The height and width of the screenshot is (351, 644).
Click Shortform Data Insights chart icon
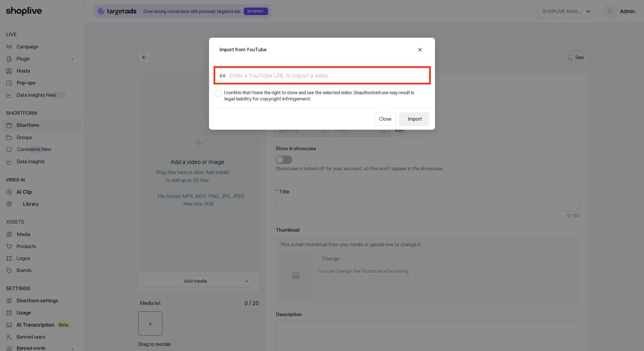tap(9, 162)
